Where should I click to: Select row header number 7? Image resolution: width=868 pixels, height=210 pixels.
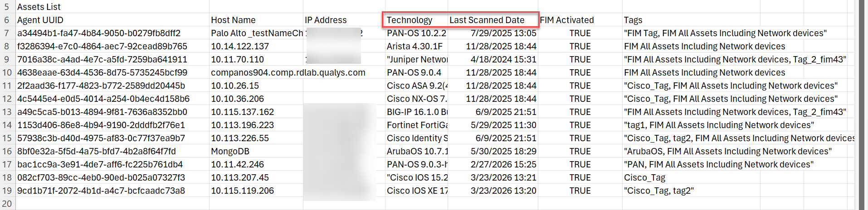pos(7,33)
